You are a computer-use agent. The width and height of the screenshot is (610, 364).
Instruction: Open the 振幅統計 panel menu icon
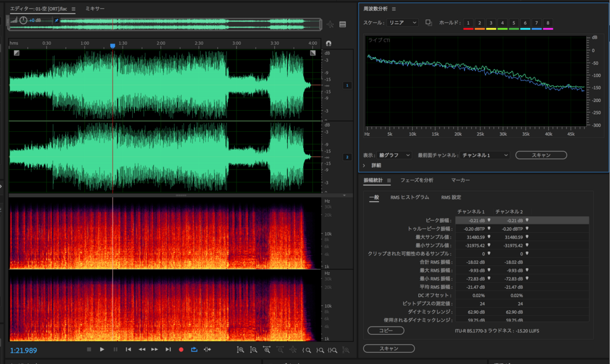(x=388, y=180)
